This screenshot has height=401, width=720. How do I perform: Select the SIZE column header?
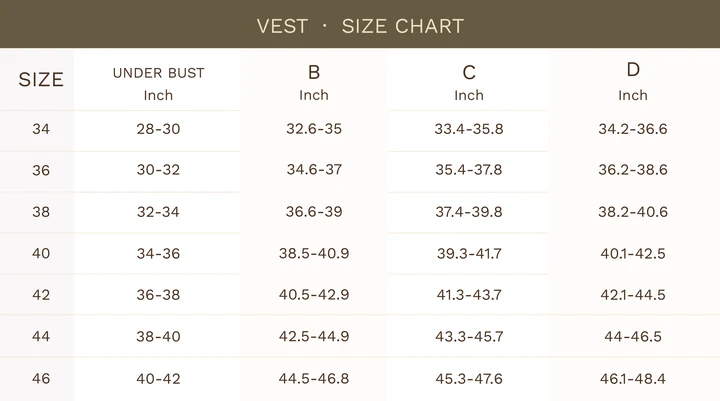(41, 80)
